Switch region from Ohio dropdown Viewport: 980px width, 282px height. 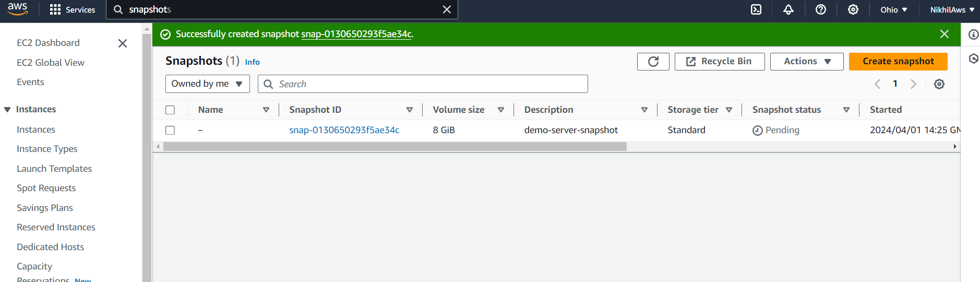(893, 9)
